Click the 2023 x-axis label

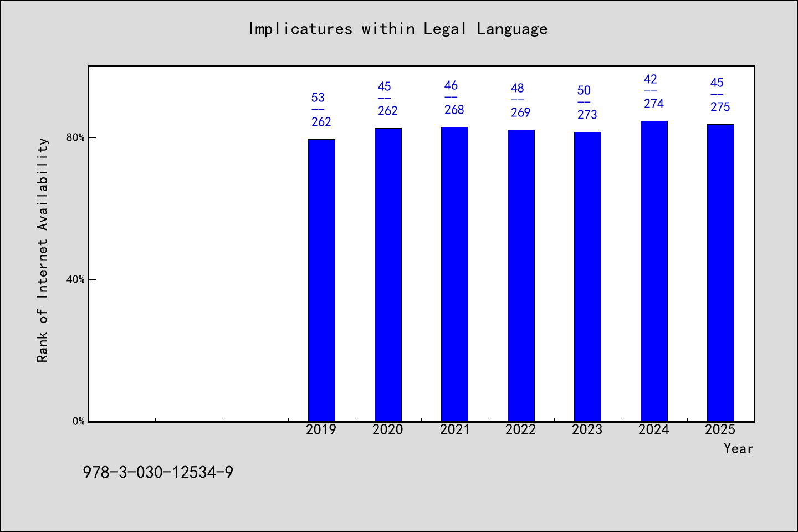coord(587,429)
